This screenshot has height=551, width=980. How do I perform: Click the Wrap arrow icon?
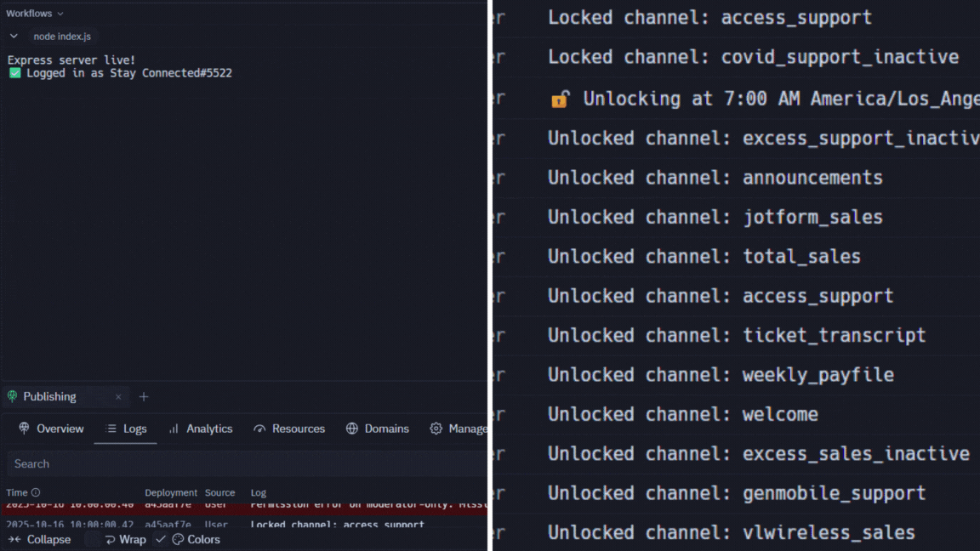(110, 539)
